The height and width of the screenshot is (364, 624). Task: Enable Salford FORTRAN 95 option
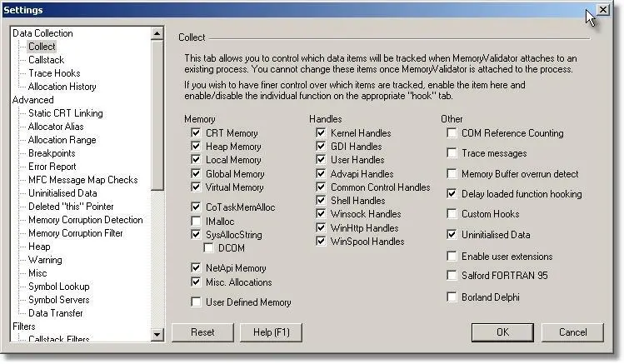(x=452, y=275)
